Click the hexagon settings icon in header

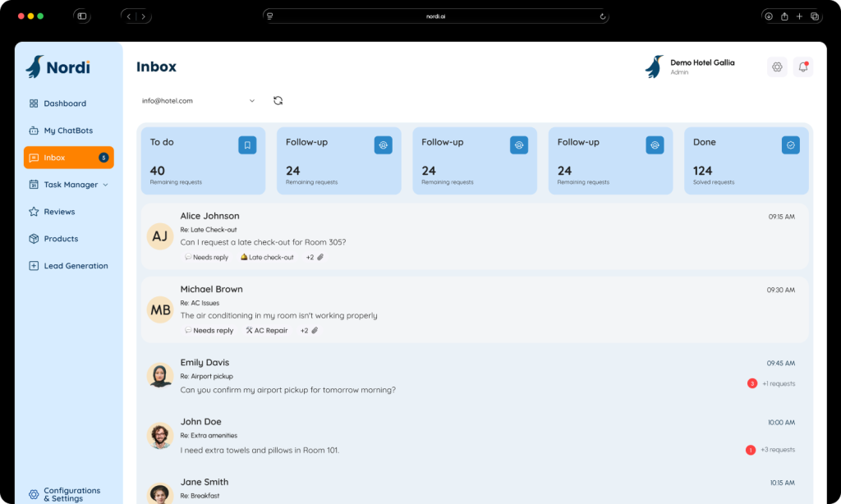click(x=776, y=67)
